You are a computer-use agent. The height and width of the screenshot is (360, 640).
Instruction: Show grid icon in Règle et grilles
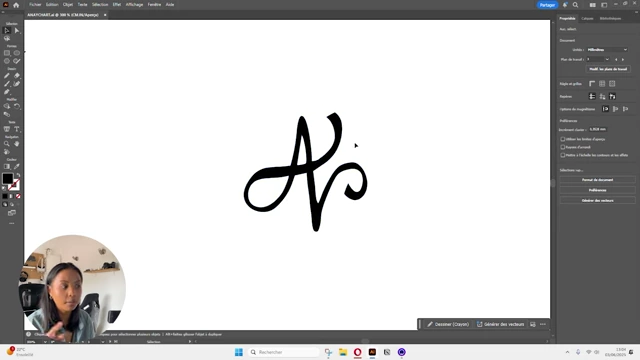[x=602, y=84]
